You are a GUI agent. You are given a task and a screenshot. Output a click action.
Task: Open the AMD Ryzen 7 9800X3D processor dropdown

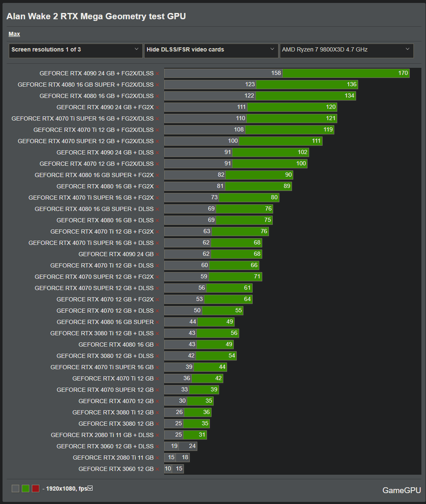click(x=346, y=50)
